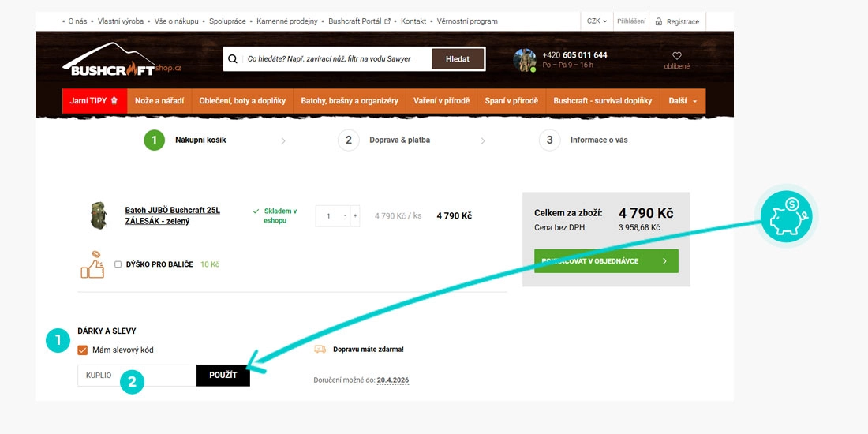Click the customer support avatar photo
Image resolution: width=868 pixels, height=434 pixels.
(x=524, y=60)
